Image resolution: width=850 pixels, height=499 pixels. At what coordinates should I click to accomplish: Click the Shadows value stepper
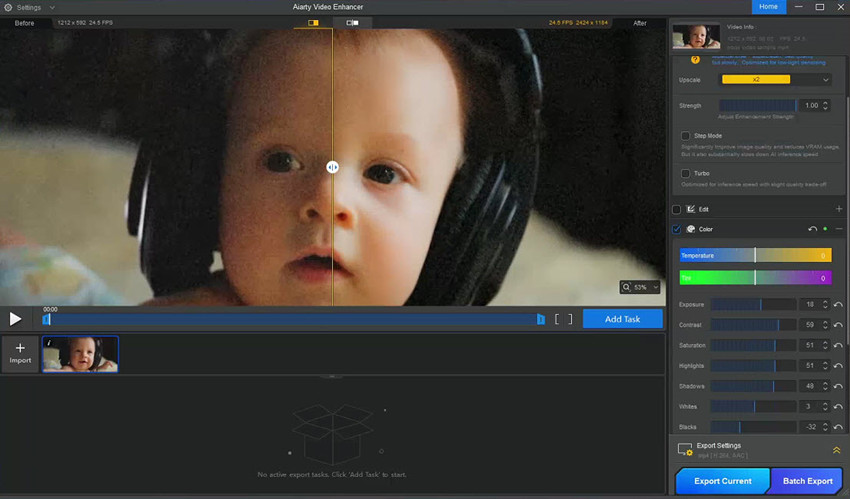825,386
